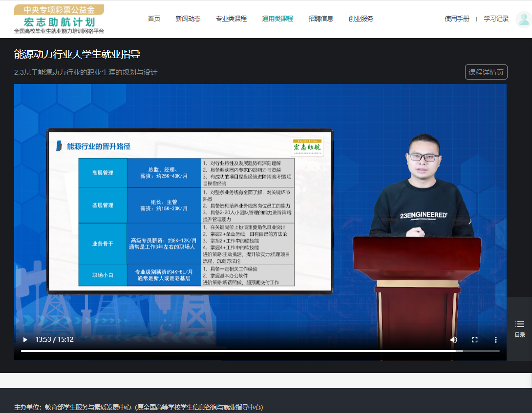Viewport: 532px width, 413px height.
Task: Open the 招聘信息 menu item
Action: pyautogui.click(x=321, y=19)
